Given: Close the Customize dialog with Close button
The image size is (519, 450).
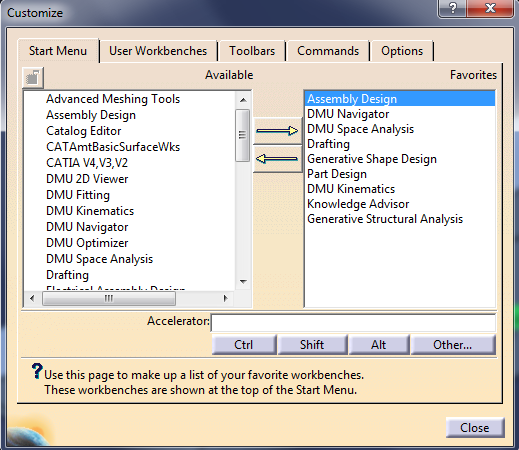Looking at the screenshot, I should click(x=475, y=428).
